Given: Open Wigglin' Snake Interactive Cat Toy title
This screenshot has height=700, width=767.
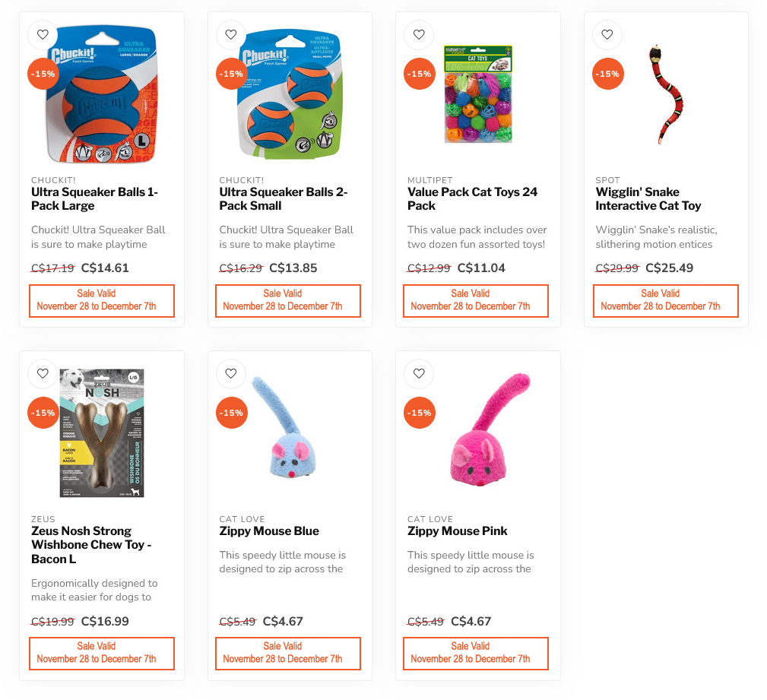Looking at the screenshot, I should tap(648, 198).
